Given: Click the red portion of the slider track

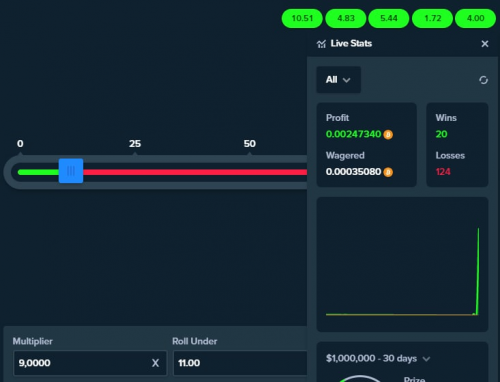Looking at the screenshot, I should 195,172.
